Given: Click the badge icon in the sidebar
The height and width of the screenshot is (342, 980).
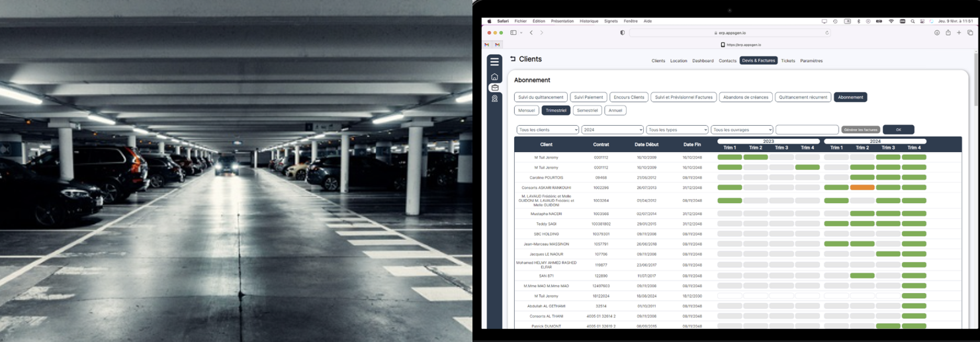Looking at the screenshot, I should tap(494, 99).
